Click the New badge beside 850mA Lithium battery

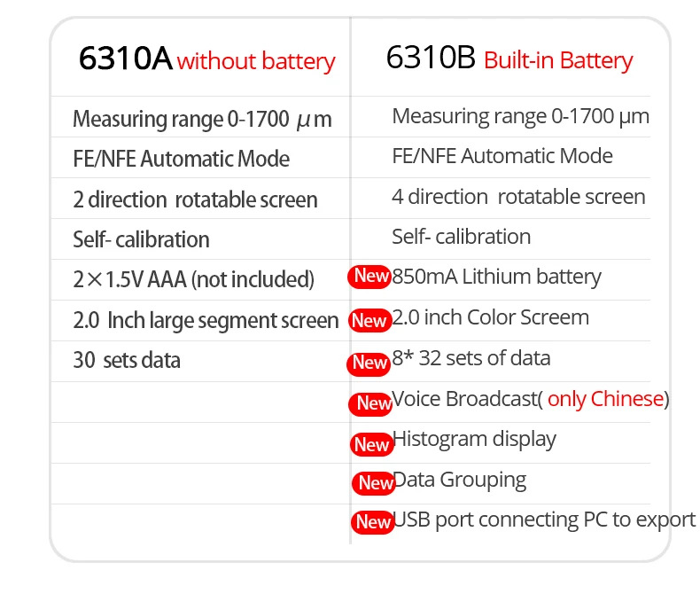pyautogui.click(x=369, y=277)
